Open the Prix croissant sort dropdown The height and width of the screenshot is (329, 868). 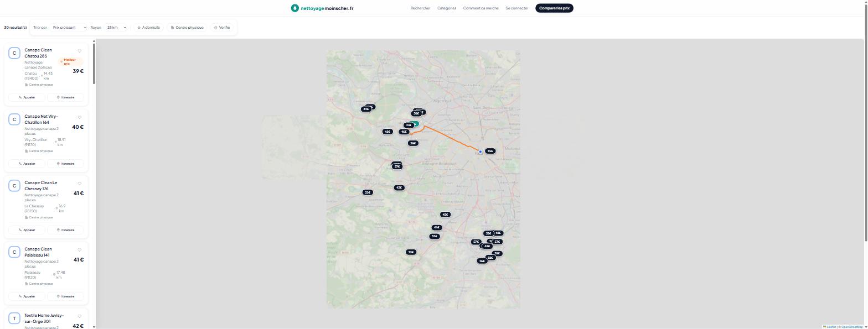tap(69, 28)
